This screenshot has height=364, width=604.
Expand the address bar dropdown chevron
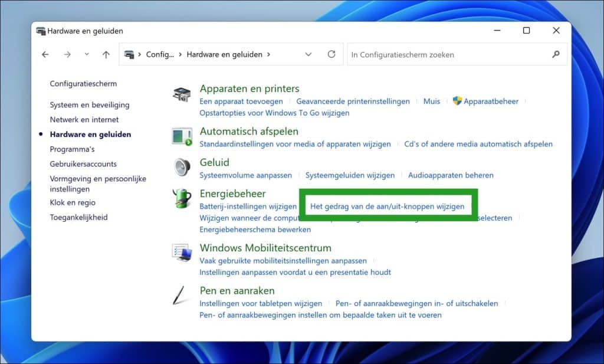(308, 54)
